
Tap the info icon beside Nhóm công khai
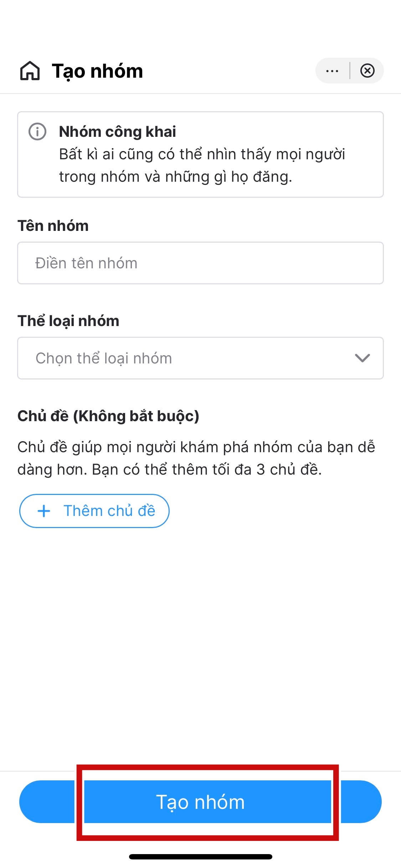click(x=37, y=131)
